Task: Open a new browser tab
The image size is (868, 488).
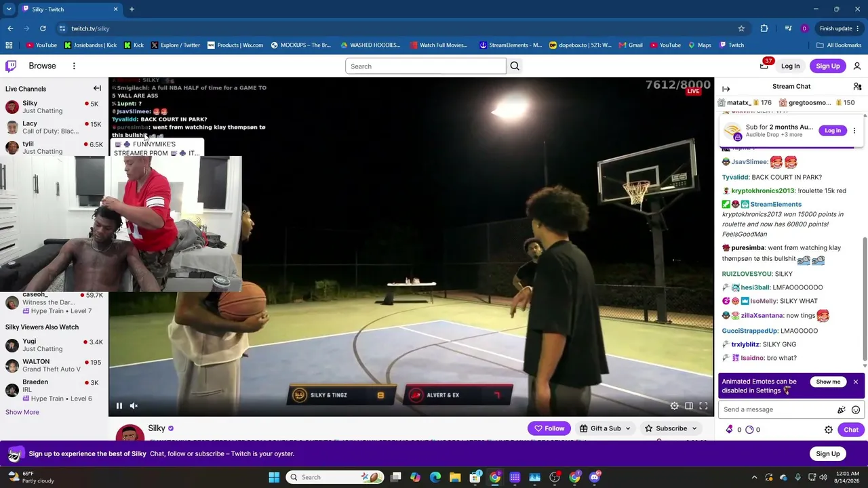Action: [x=132, y=9]
